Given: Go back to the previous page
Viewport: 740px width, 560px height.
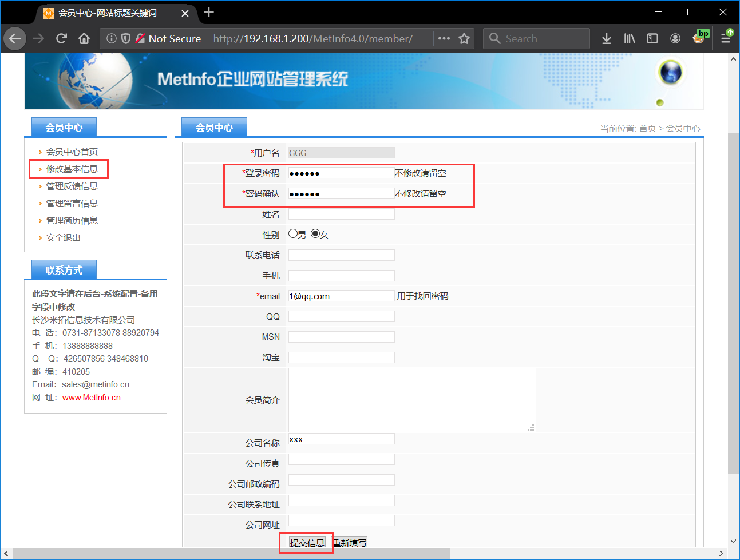Looking at the screenshot, I should tap(15, 38).
